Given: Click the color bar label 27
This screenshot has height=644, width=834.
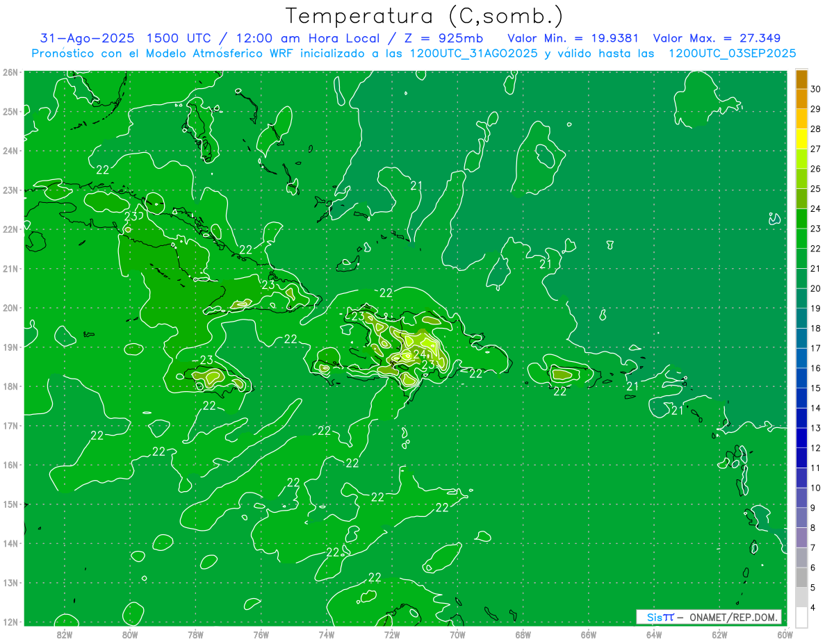Looking at the screenshot, I should click(815, 149).
